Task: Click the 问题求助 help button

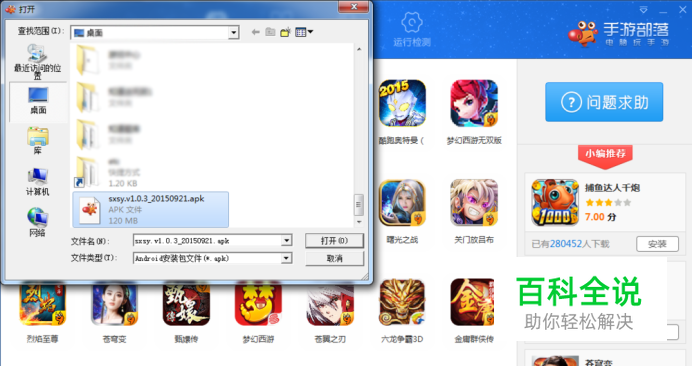Action: click(604, 102)
